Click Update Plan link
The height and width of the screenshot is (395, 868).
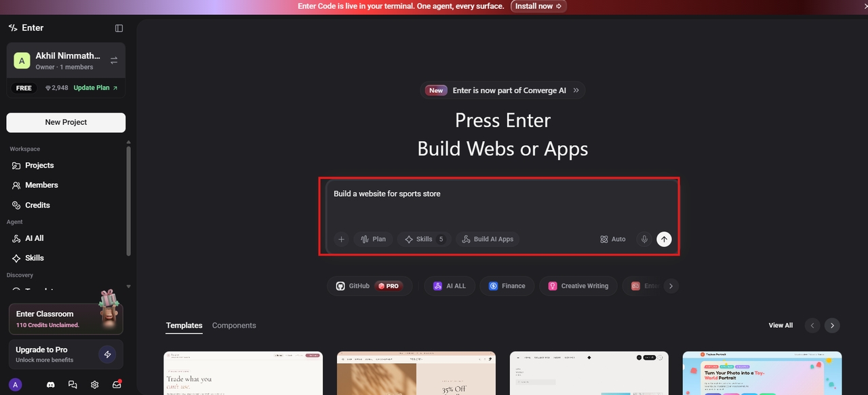96,88
